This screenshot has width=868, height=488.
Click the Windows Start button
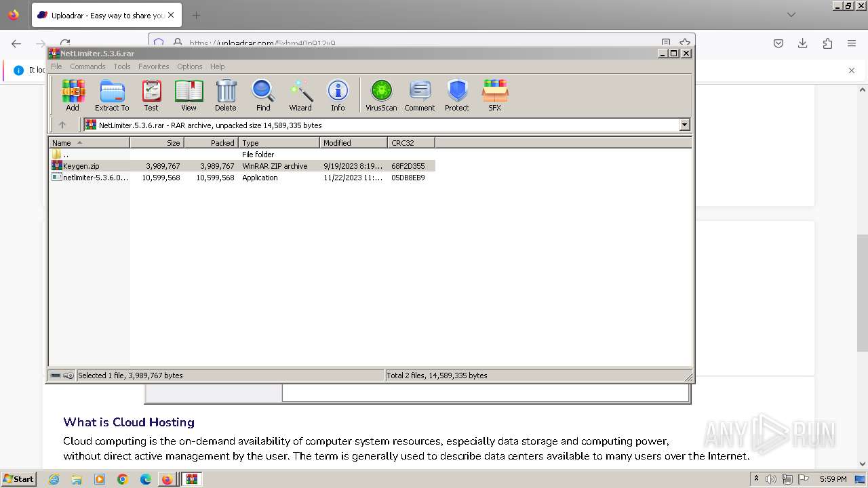(x=18, y=479)
